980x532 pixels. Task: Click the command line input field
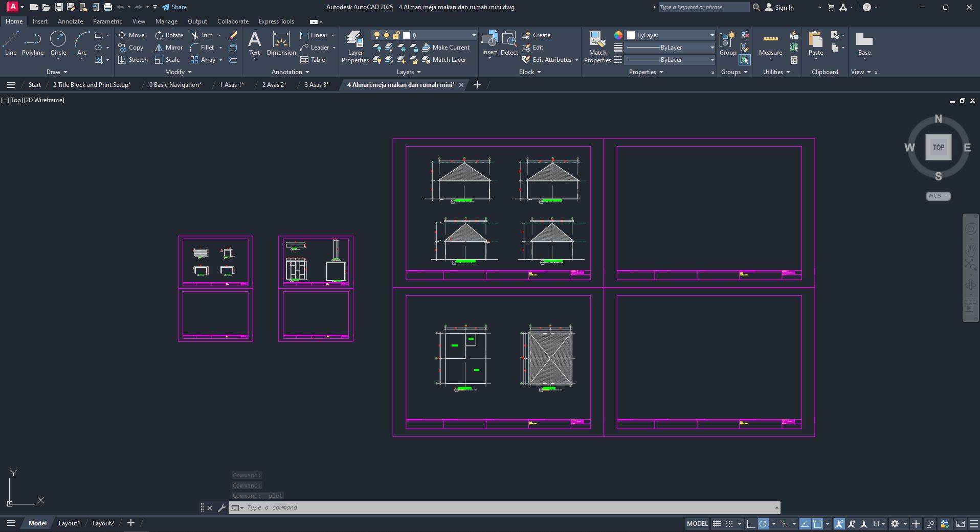tap(506, 507)
